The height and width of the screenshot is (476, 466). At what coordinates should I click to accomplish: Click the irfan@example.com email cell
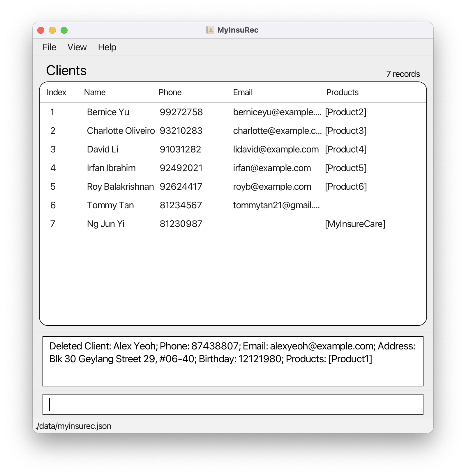pos(272,168)
